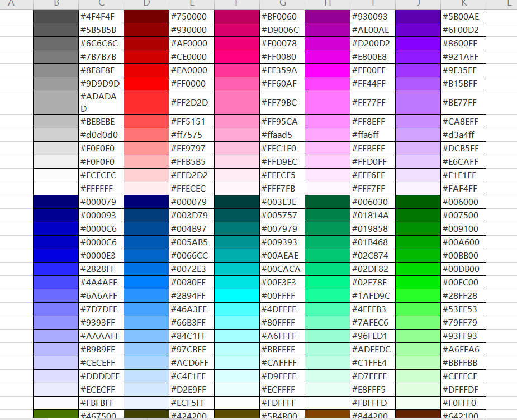Select the blue swatch beside #0080FF
The image size is (517, 420).
[x=146, y=282]
